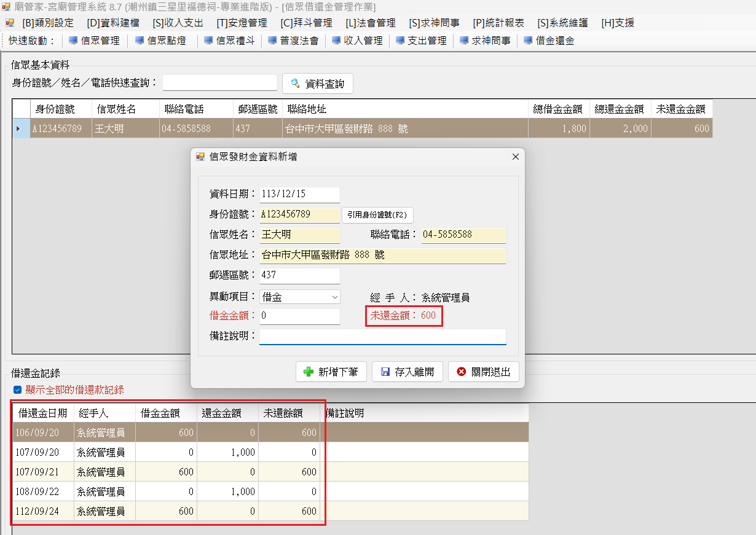Click the 總借金金額 column header
The height and width of the screenshot is (535, 756).
pos(559,109)
